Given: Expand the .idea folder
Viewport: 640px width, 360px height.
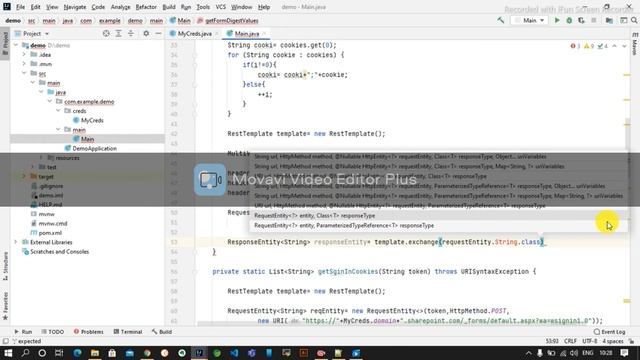Looking at the screenshot, I should coord(24,54).
